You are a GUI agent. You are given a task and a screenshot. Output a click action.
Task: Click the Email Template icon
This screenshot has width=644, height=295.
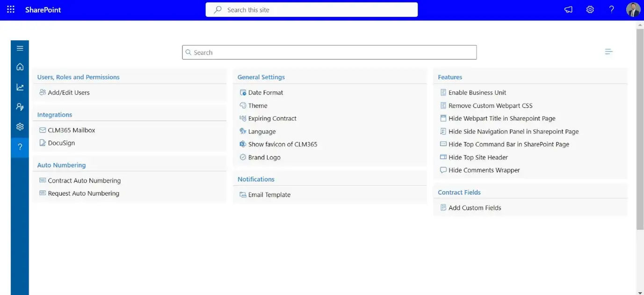[x=243, y=195]
